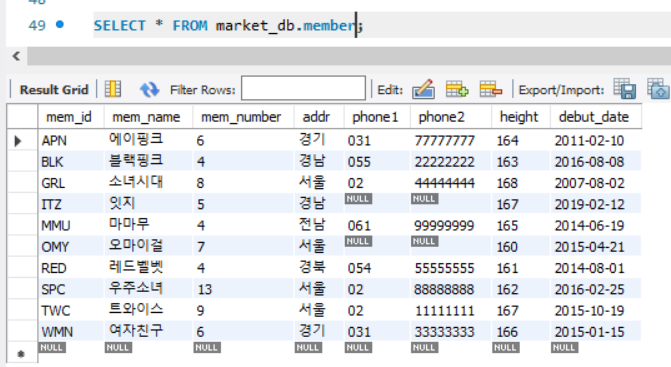
Task: Select cell GRL in mem_id column
Action: 71,183
